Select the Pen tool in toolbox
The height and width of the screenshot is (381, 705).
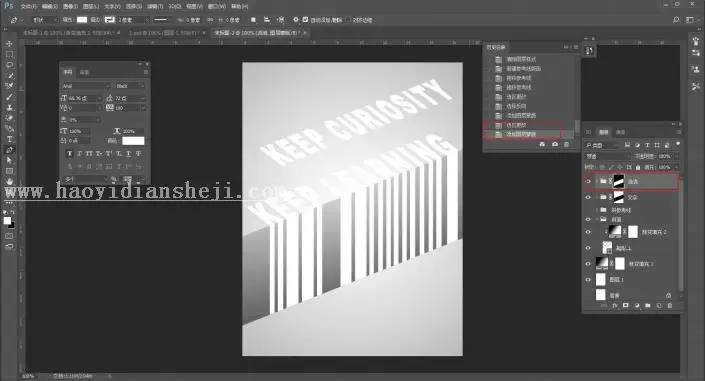(9, 150)
